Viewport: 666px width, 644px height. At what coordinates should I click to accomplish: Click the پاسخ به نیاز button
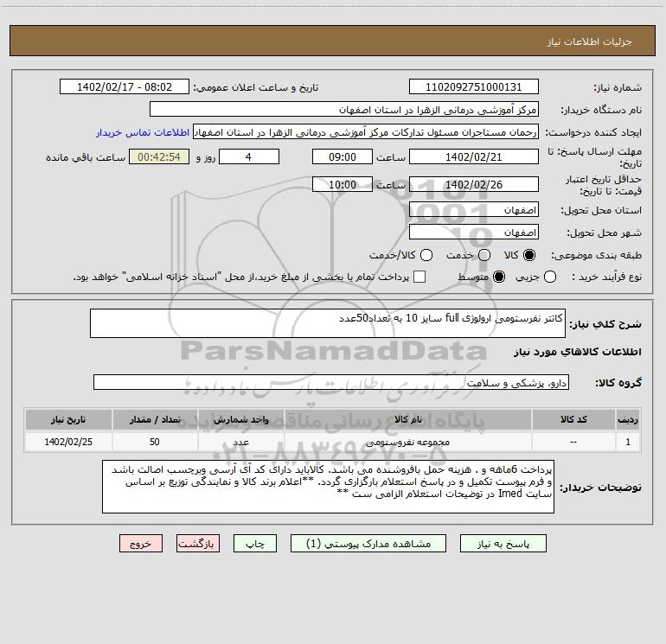point(503,544)
